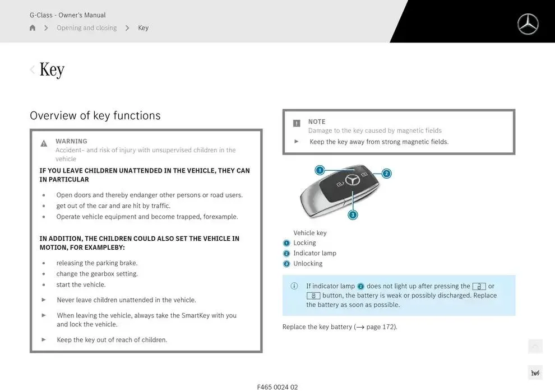
Task: Click the "Locking" legend entry
Action: (x=304, y=243)
